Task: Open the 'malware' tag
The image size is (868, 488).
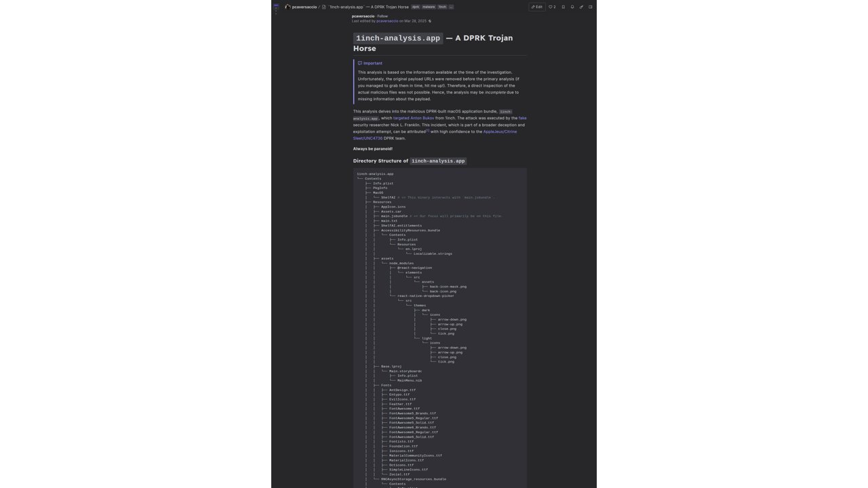Action: pos(429,7)
